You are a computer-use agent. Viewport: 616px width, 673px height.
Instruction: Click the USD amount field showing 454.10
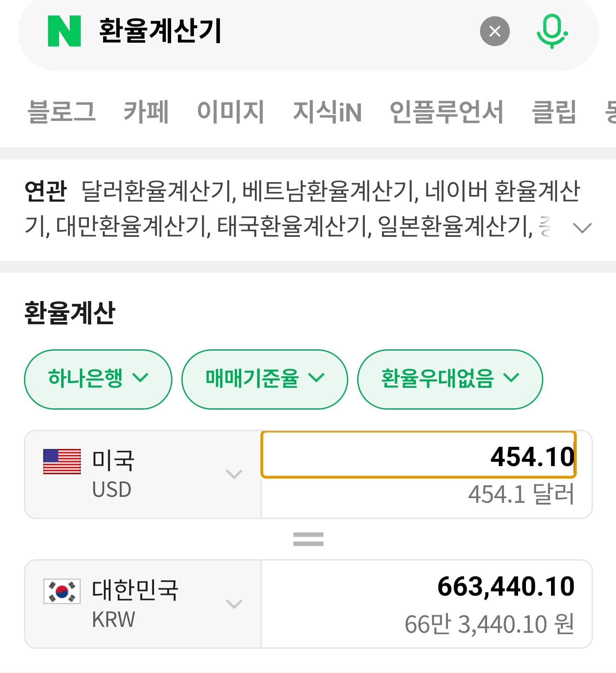click(418, 455)
